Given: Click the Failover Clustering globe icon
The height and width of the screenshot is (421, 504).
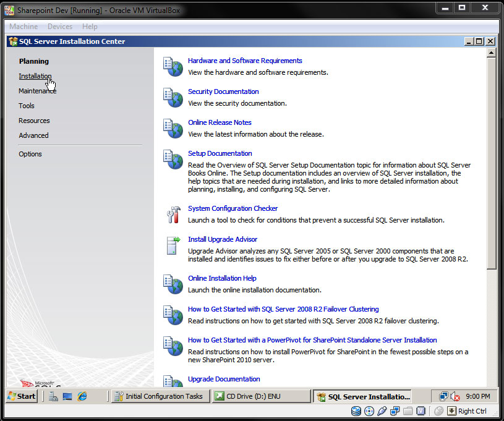Looking at the screenshot, I should 173,315.
